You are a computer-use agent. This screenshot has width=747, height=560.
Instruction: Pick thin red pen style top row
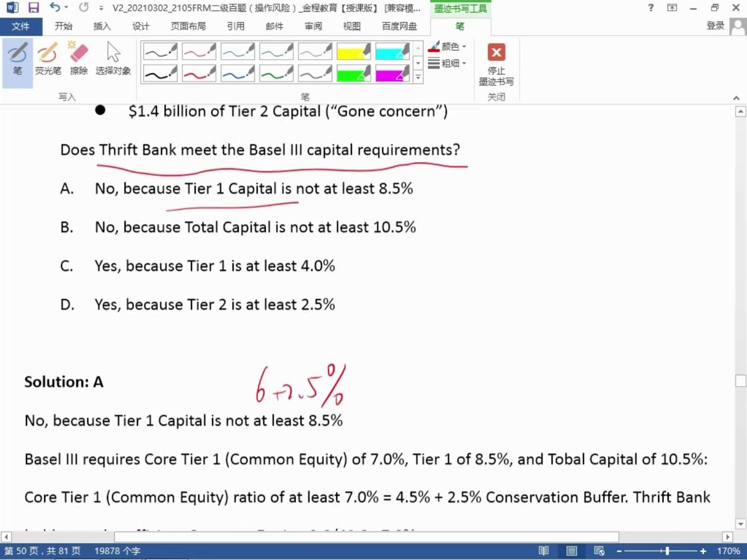tap(199, 52)
